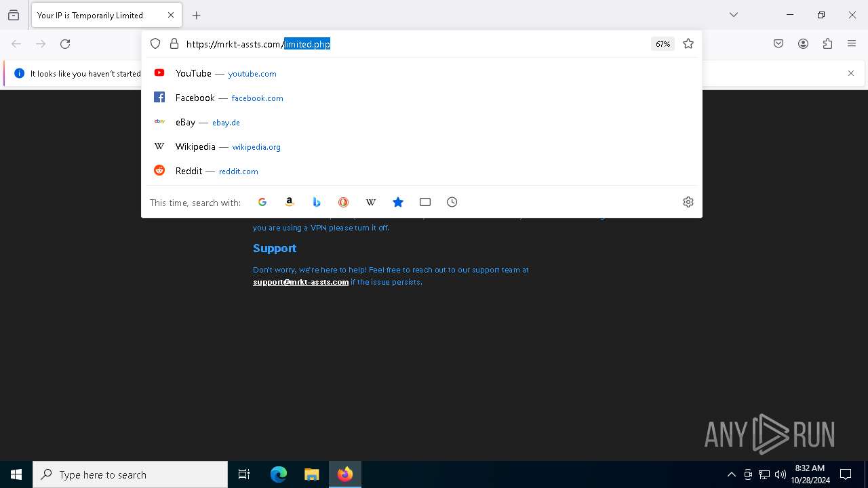Save page to Pocket
The image size is (868, 488).
click(x=778, y=44)
